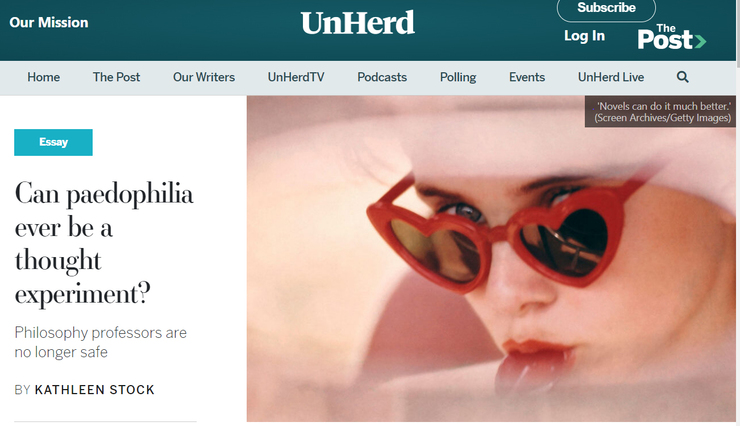Open the paedophilia thought experiment headline
740x426 pixels.
(x=104, y=243)
